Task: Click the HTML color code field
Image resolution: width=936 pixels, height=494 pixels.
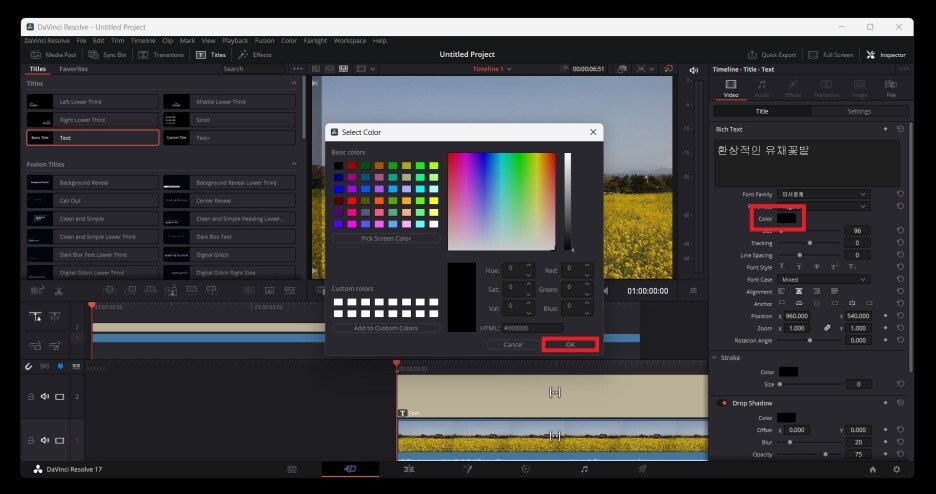Action: click(x=532, y=328)
